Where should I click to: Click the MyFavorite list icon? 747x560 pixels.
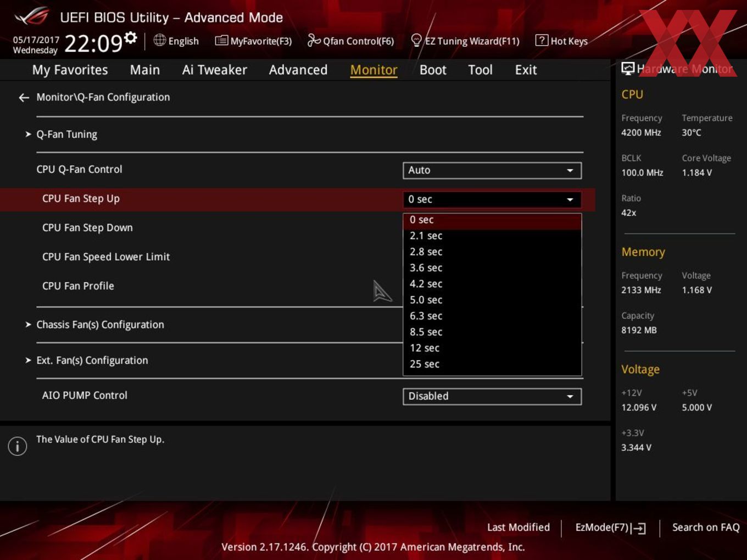click(221, 41)
